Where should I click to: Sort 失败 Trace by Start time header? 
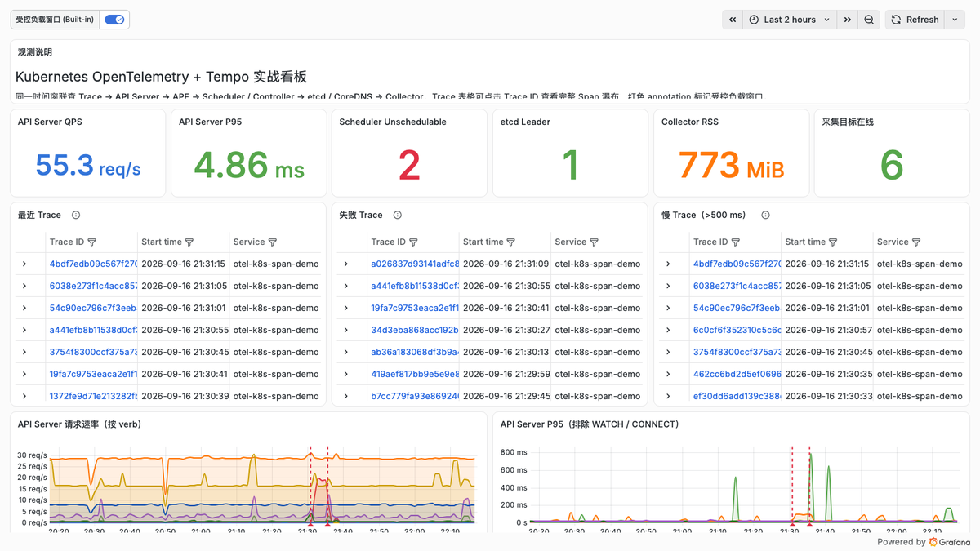[483, 242]
